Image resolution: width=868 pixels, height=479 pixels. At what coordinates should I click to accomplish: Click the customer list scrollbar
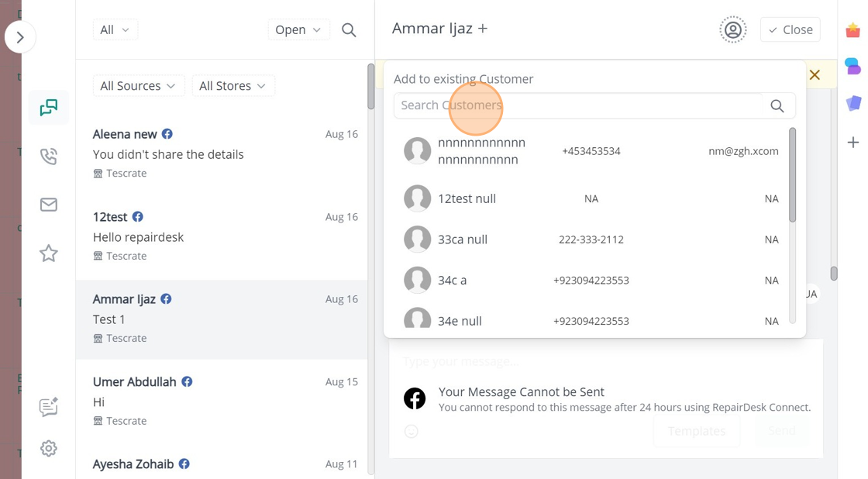[792, 175]
